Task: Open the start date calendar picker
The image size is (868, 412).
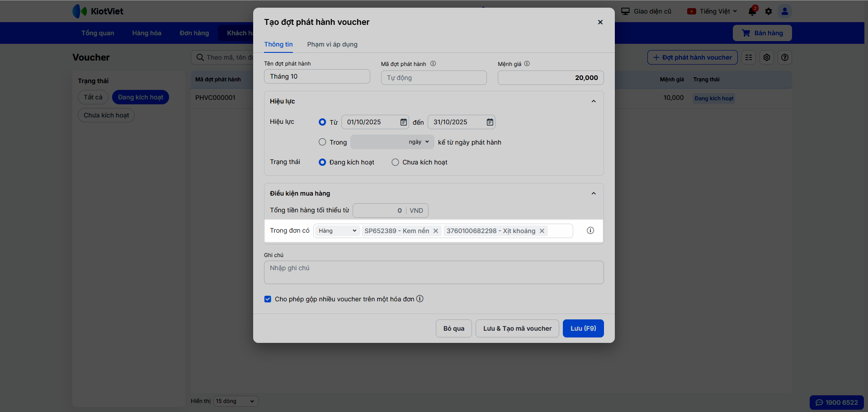Action: tap(403, 122)
